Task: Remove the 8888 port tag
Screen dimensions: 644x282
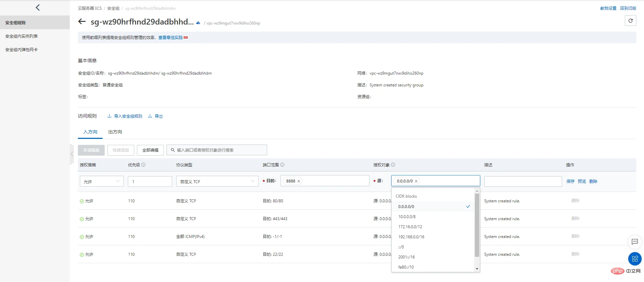Action: (x=298, y=181)
